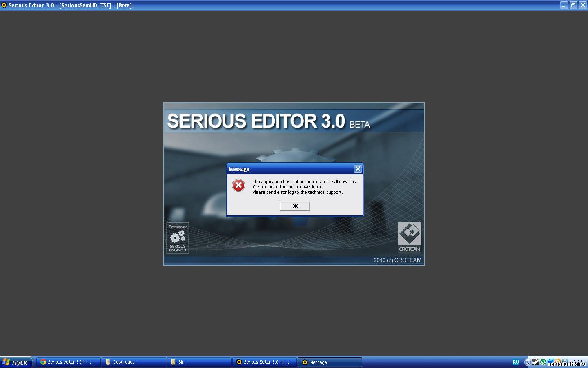
Task: Click OK in the Message dialog
Action: pos(295,206)
